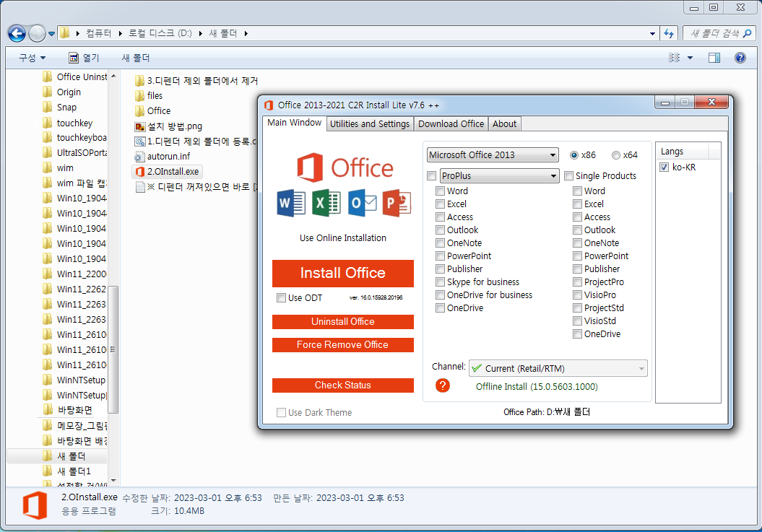
Task: Open the About tab
Action: [504, 124]
